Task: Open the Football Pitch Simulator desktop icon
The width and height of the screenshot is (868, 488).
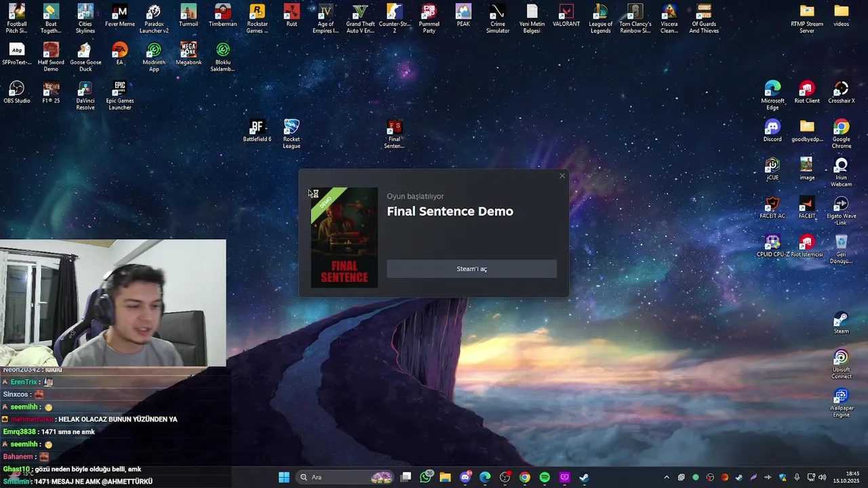Action: click(x=16, y=18)
